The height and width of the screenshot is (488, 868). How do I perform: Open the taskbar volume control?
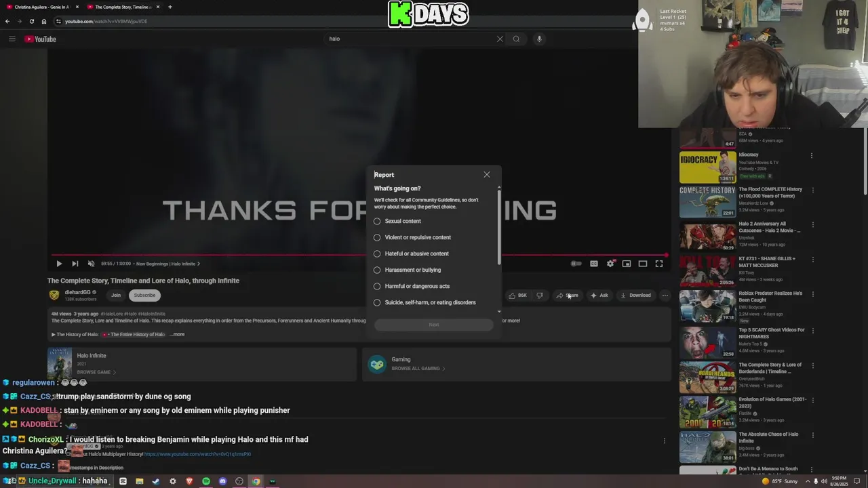pyautogui.click(x=824, y=481)
